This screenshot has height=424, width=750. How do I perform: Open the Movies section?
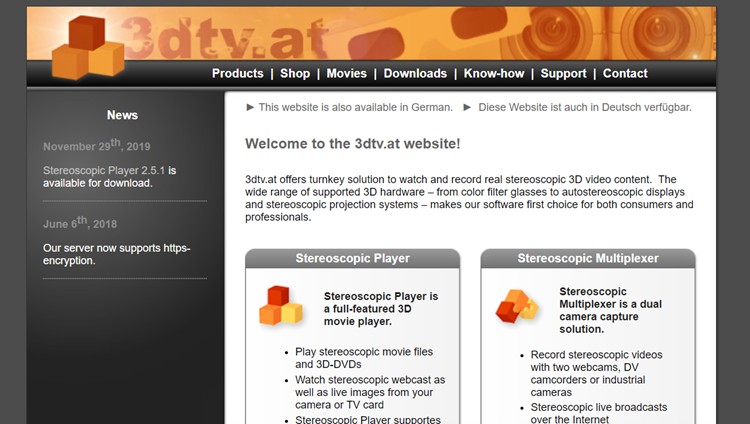pos(347,73)
